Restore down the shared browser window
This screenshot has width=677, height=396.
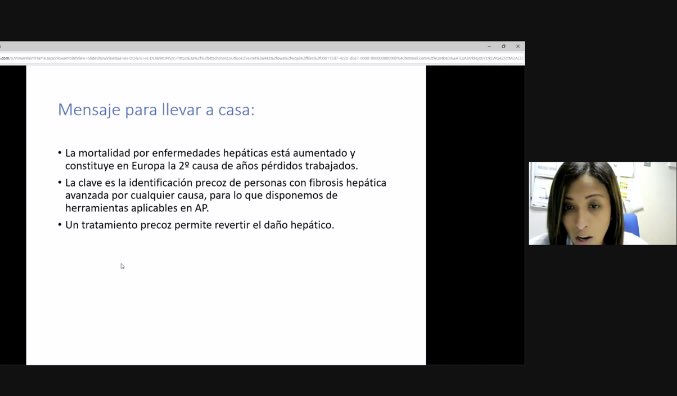point(503,46)
